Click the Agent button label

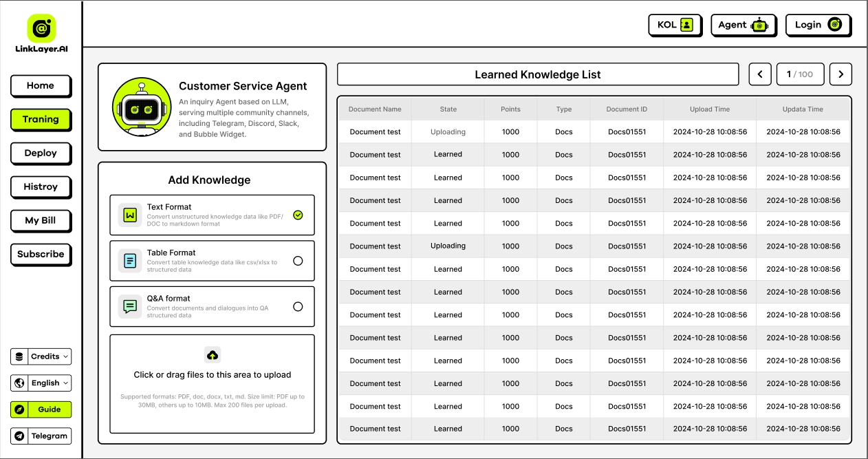click(733, 25)
